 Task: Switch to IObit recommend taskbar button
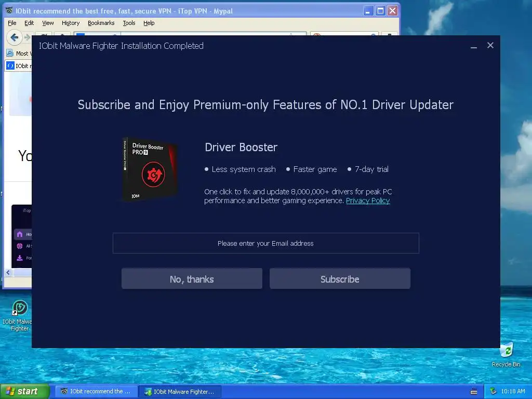click(96, 391)
